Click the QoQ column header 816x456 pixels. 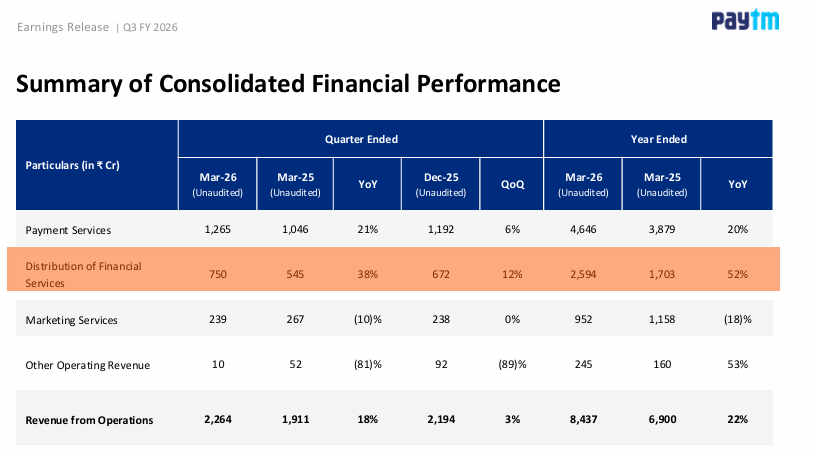(512, 184)
